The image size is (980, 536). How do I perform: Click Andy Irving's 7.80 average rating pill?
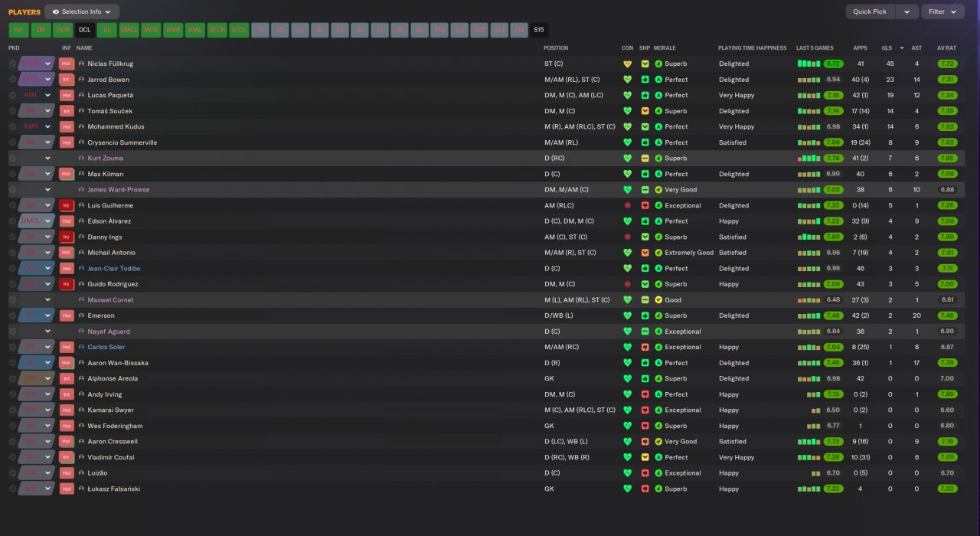point(947,394)
